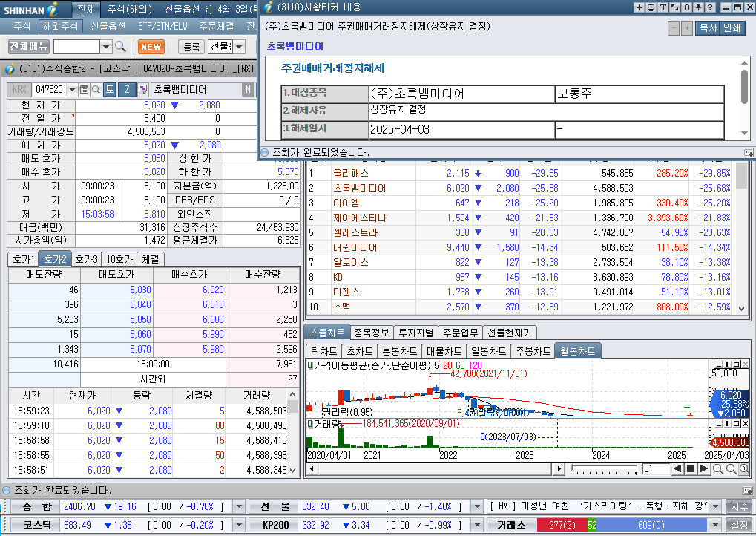Select the 해외주식 menu tab
The width and height of the screenshot is (756, 536).
pos(60,26)
